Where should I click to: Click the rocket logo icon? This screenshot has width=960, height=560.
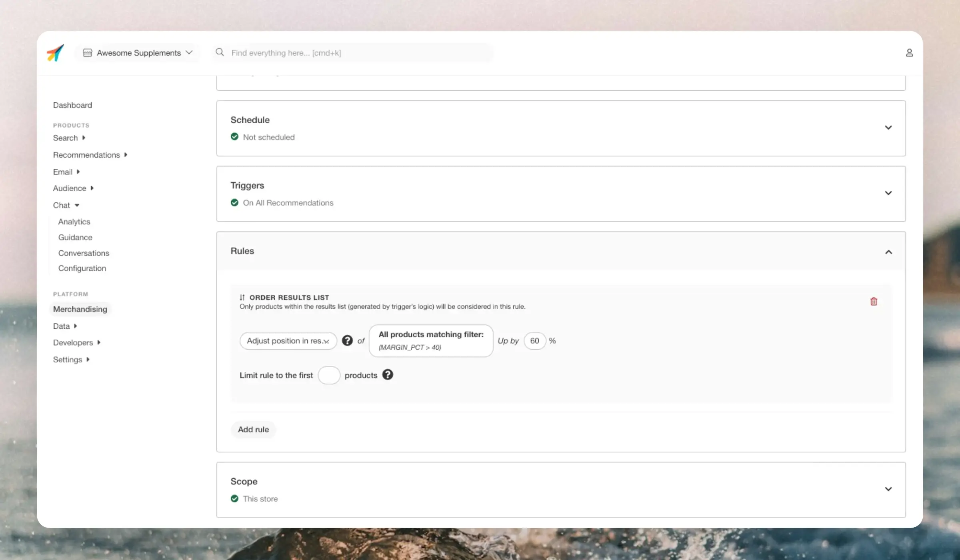pyautogui.click(x=55, y=53)
